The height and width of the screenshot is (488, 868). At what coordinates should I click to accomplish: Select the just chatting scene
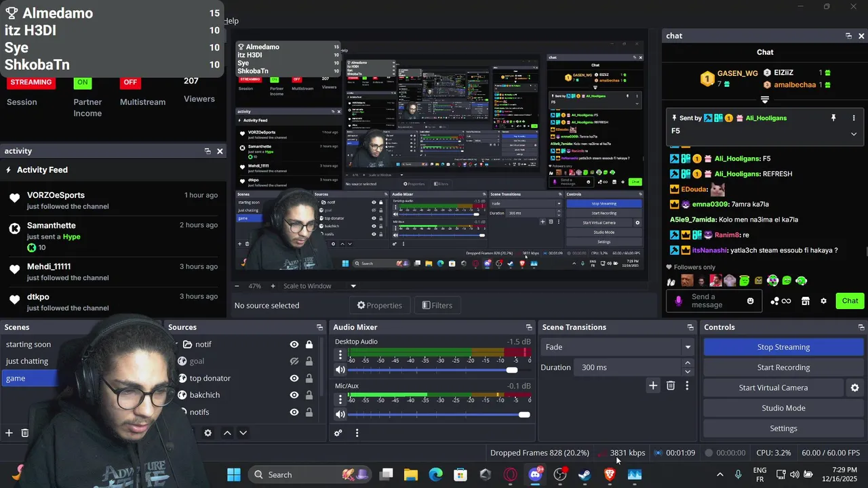[x=27, y=361]
